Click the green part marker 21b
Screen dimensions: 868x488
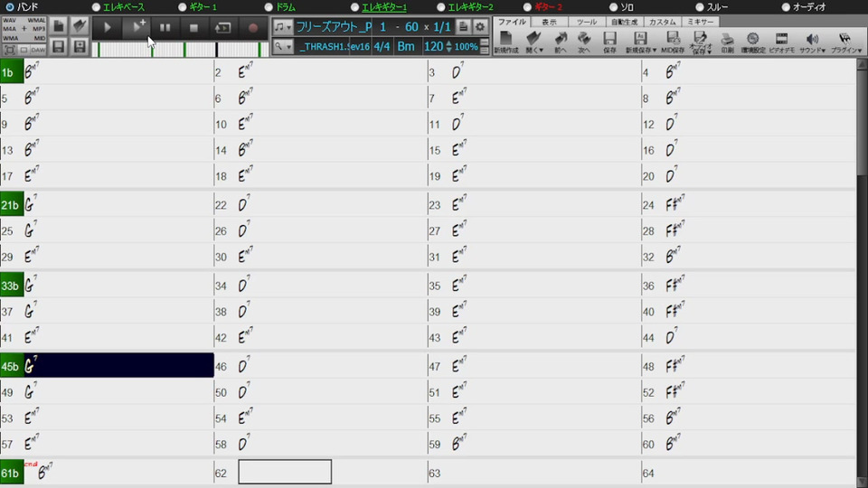click(x=12, y=205)
